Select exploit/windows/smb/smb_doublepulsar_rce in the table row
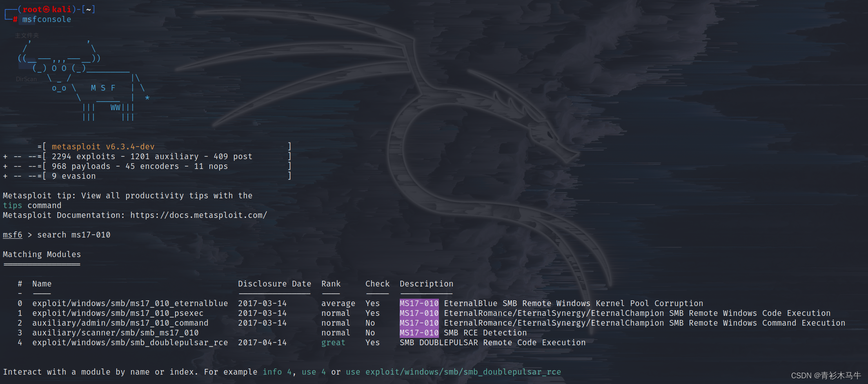 pos(130,342)
